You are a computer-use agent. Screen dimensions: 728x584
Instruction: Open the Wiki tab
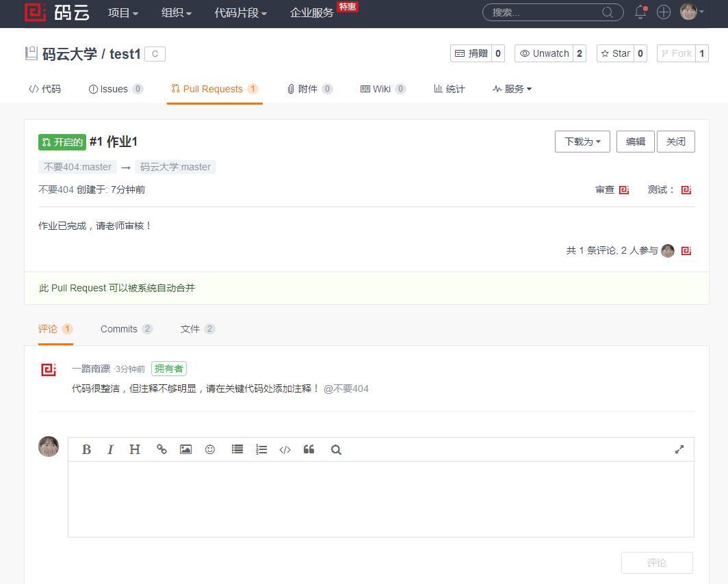point(383,89)
